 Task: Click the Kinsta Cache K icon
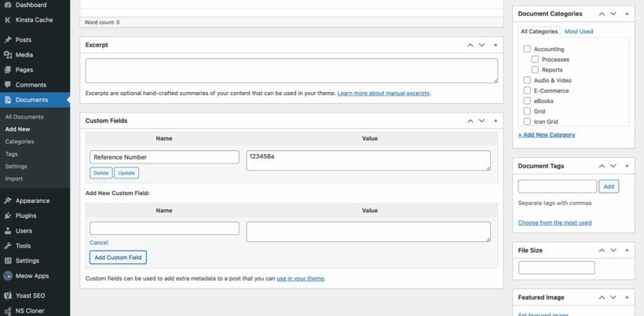(x=7, y=20)
